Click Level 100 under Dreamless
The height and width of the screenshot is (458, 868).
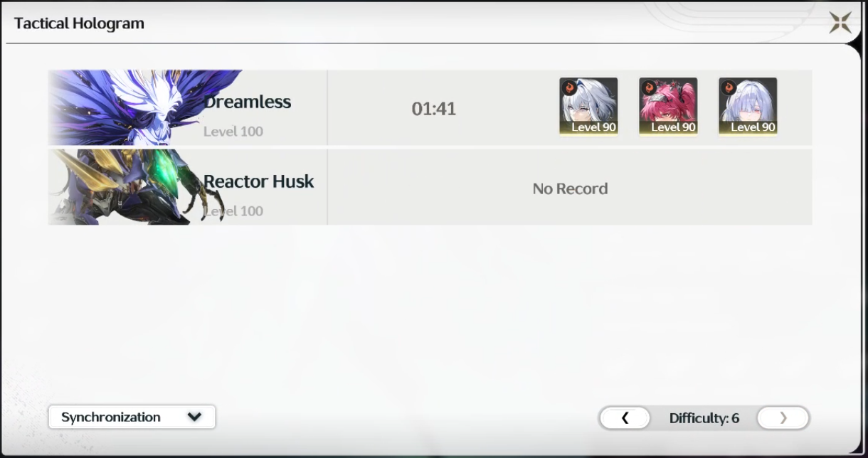233,132
